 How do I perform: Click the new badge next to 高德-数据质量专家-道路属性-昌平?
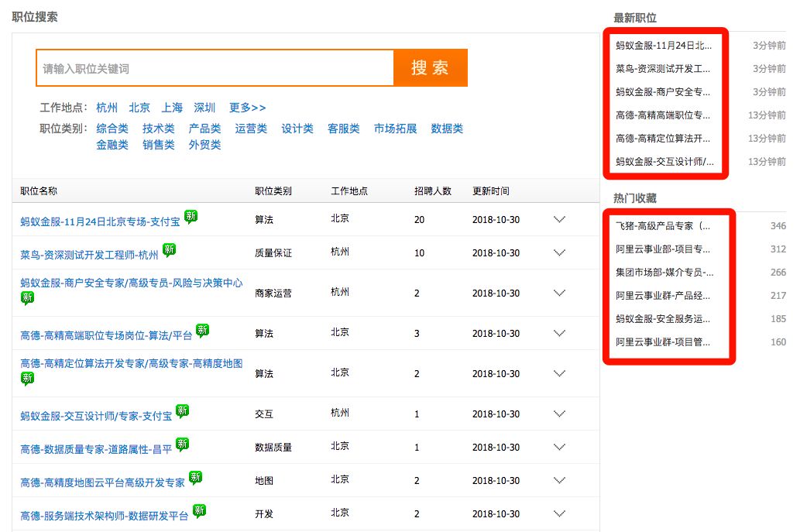(x=182, y=444)
